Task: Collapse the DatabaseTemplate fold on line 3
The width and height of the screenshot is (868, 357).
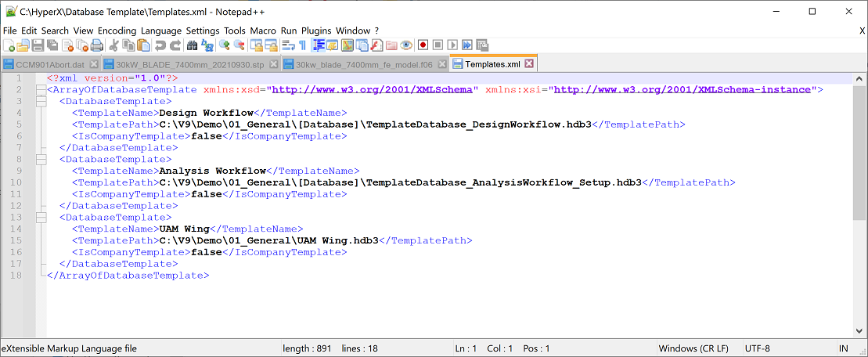Action: click(41, 101)
